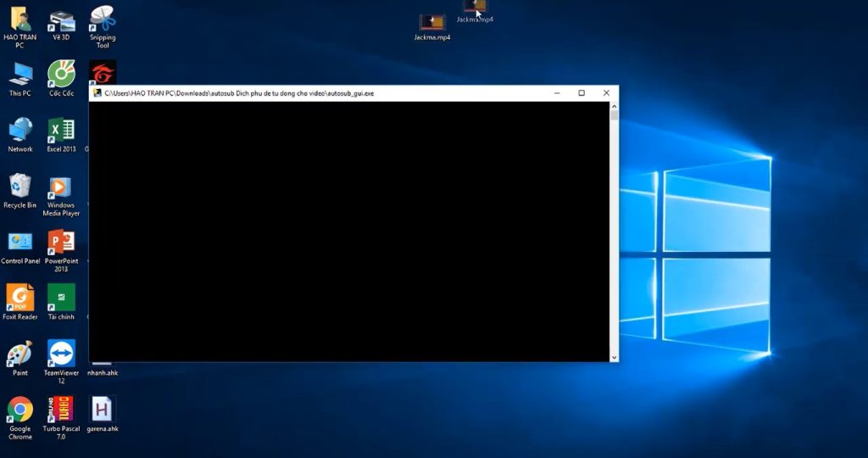Click the console vertical scrollbar thumb

point(614,115)
